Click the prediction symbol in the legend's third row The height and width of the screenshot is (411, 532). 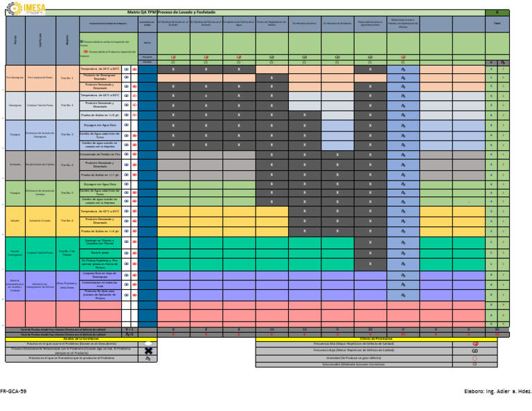[x=148, y=358]
